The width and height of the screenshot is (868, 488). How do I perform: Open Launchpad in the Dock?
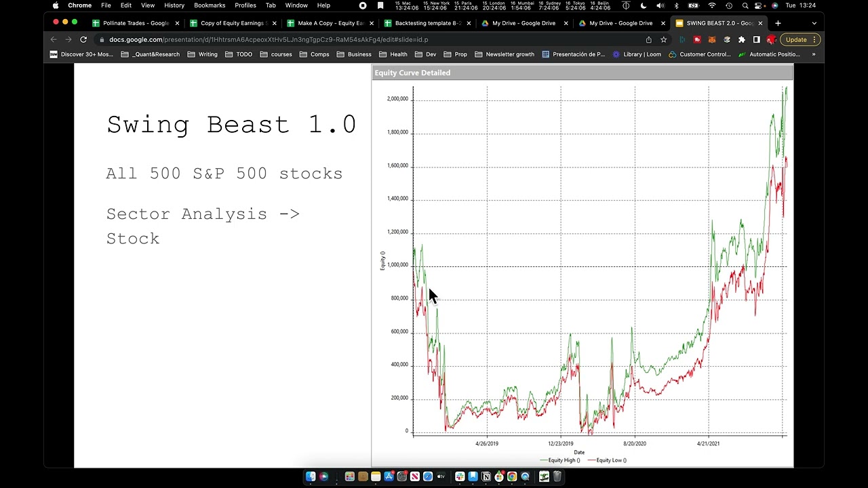350,476
